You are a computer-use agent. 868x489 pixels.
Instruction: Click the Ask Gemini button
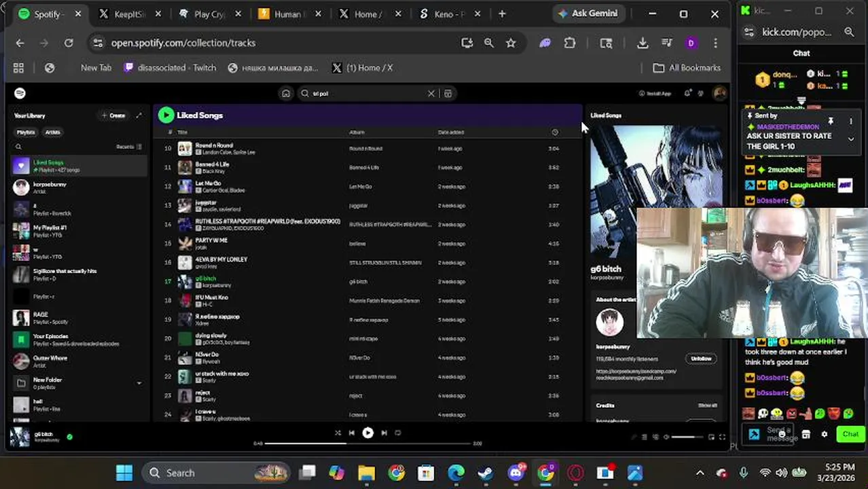[587, 14]
